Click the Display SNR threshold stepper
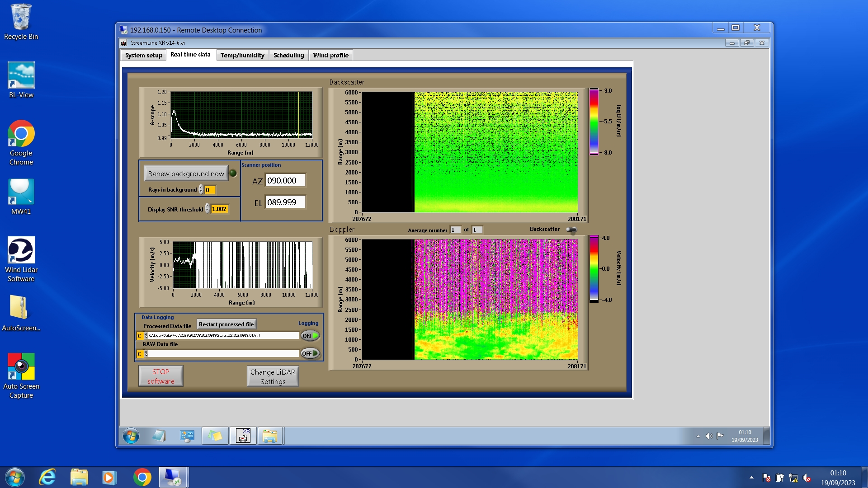The height and width of the screenshot is (488, 868). 208,209
